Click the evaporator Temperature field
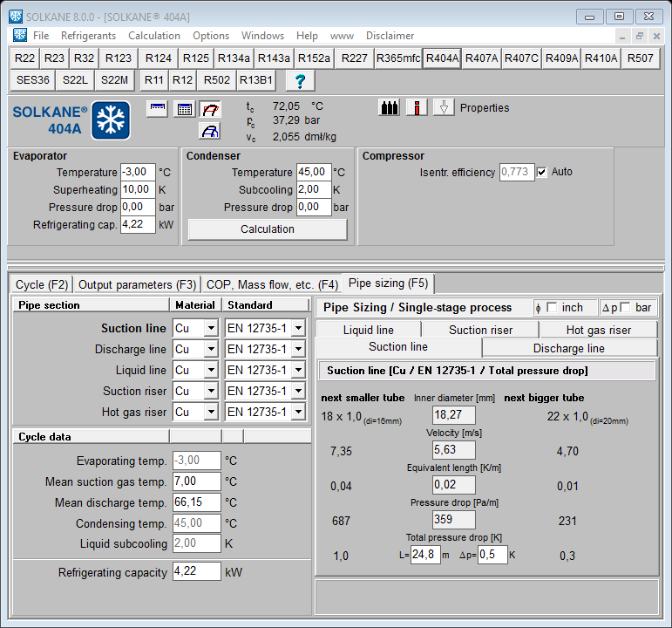The height and width of the screenshot is (628, 672). point(138,173)
